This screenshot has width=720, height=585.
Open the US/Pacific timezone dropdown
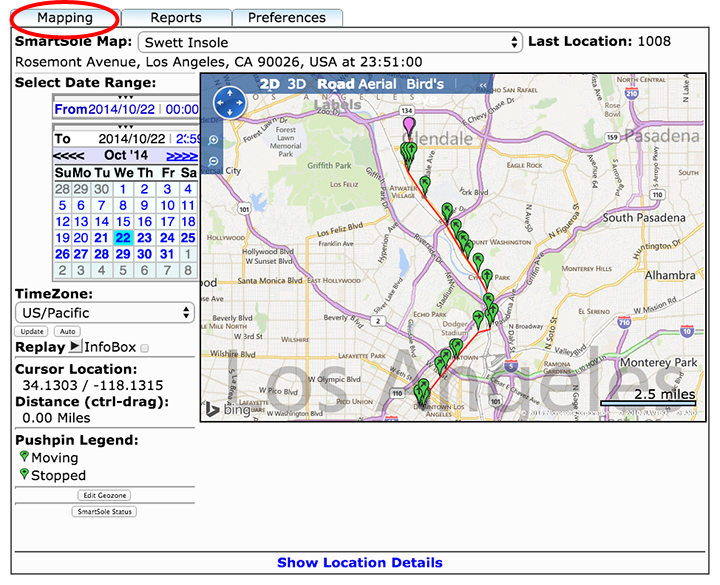click(105, 313)
